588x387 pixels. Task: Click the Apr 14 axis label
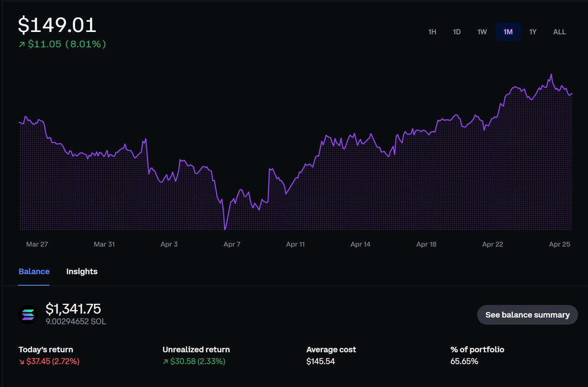click(360, 244)
